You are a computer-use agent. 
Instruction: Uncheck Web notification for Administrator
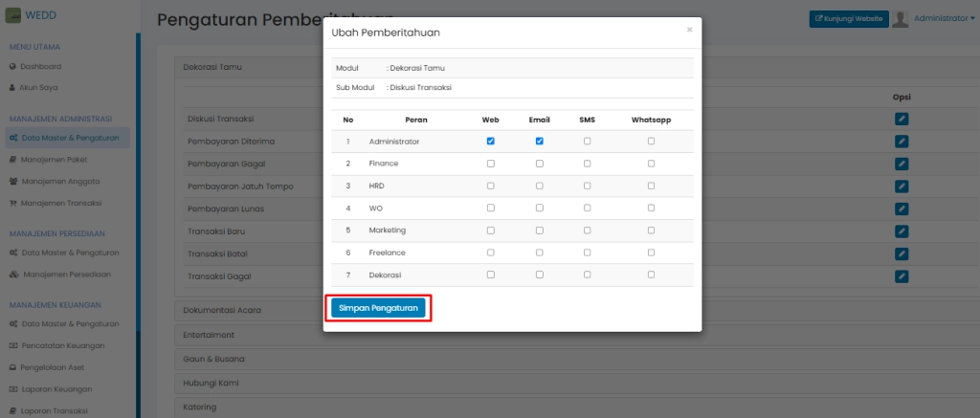pos(491,142)
